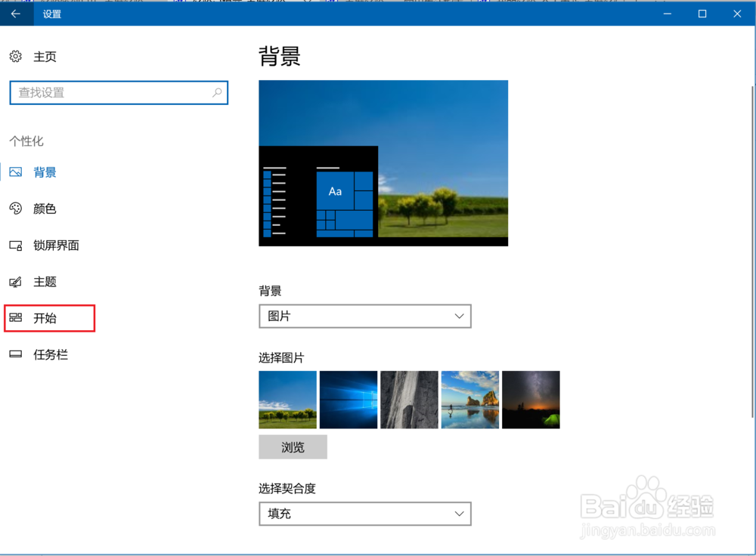Click the 颜色 palette icon

[16, 208]
